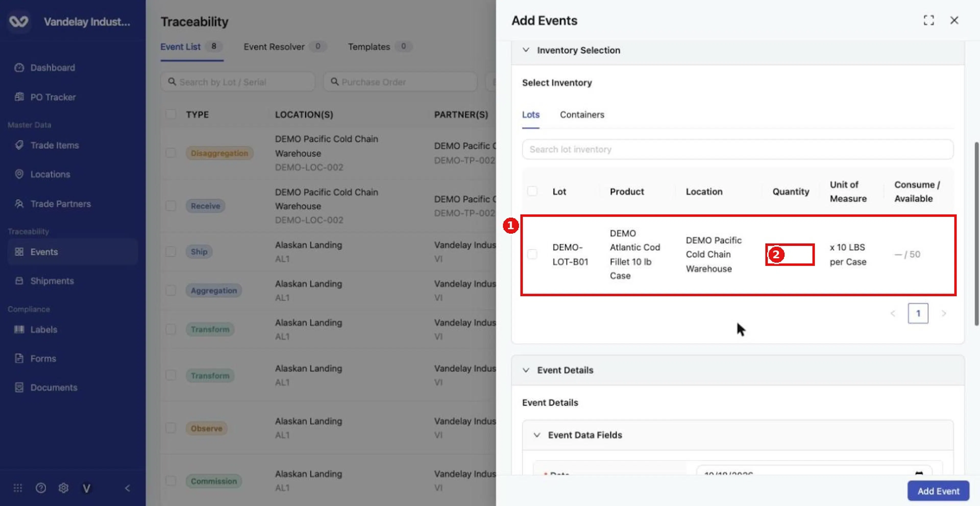This screenshot has height=506, width=980.
Task: Click the Add Event button
Action: pyautogui.click(x=938, y=491)
